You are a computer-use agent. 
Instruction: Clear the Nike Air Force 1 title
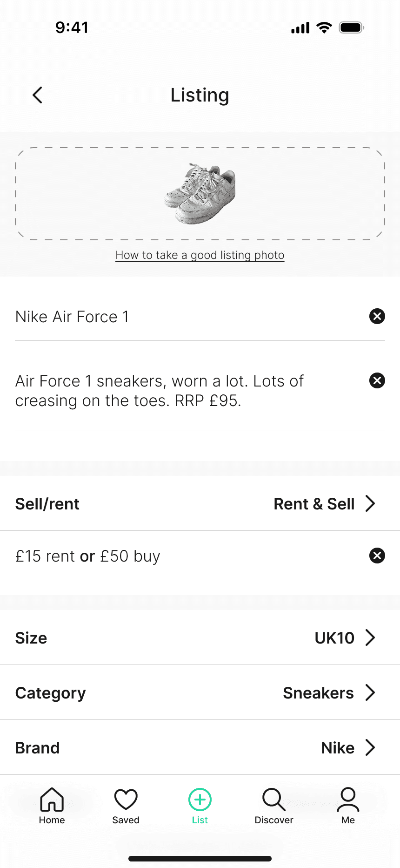click(x=377, y=317)
